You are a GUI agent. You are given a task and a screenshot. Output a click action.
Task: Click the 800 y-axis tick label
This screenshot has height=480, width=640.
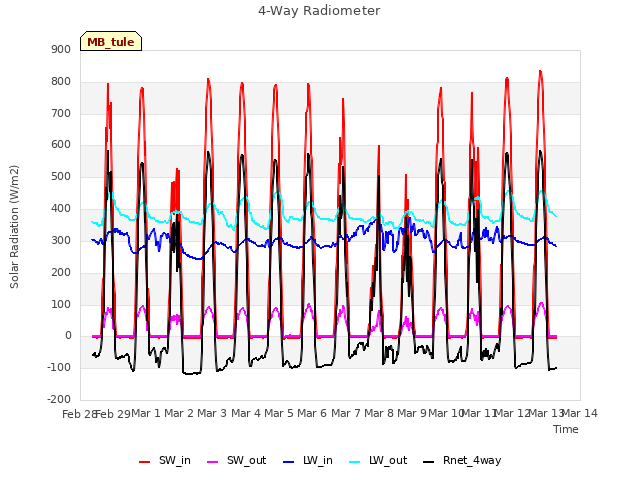click(61, 81)
